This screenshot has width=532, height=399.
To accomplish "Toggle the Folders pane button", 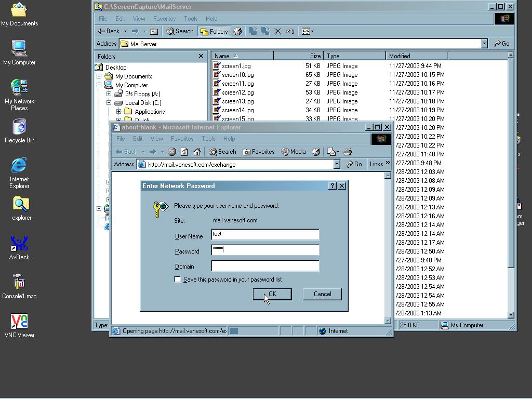I will pyautogui.click(x=214, y=32).
